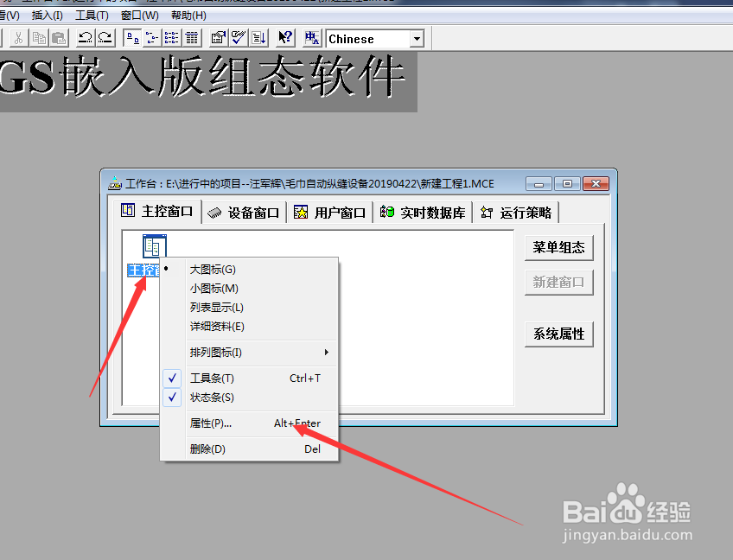The image size is (733, 560).
Task: Click the Paste toolbar icon
Action: click(59, 38)
